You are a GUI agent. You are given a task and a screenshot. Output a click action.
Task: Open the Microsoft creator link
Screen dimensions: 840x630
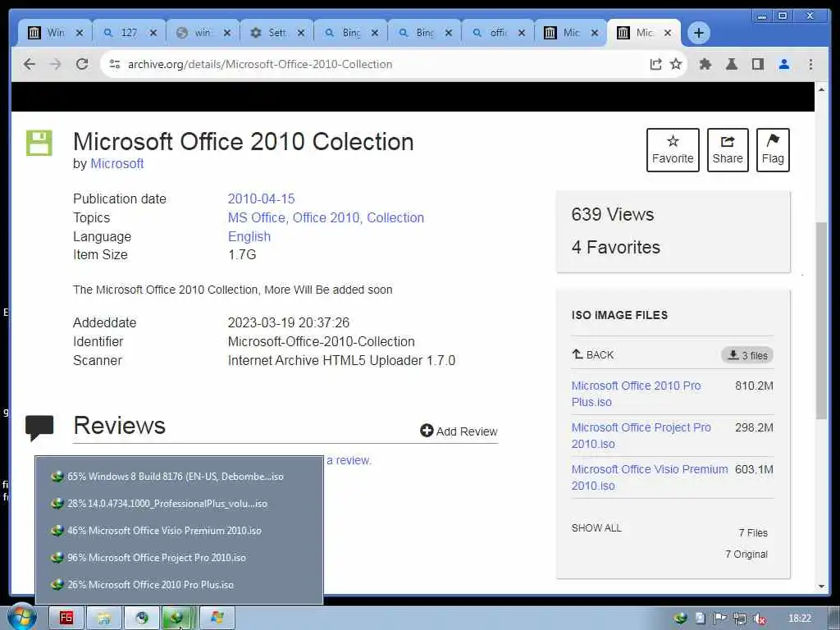(x=116, y=164)
